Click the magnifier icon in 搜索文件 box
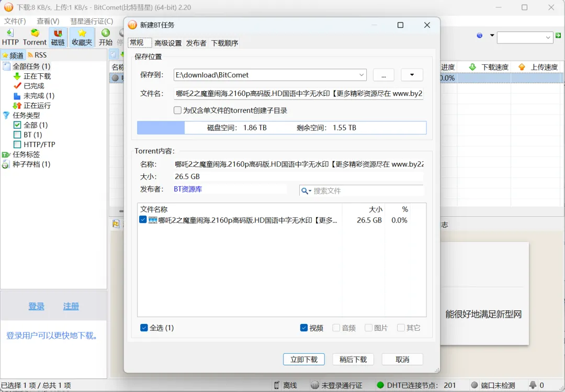Screen dimensions: 565x392 305,191
